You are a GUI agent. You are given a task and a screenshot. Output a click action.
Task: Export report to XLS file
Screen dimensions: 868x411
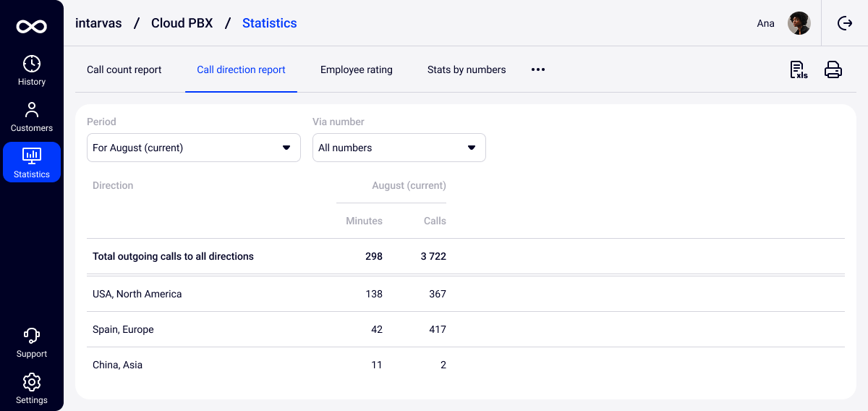(x=798, y=69)
